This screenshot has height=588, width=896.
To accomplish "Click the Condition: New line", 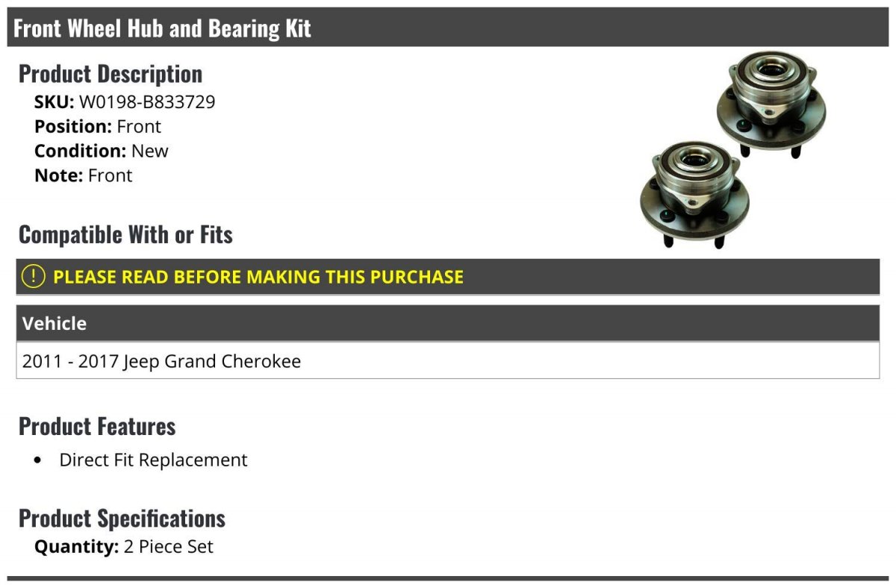I will 102,151.
